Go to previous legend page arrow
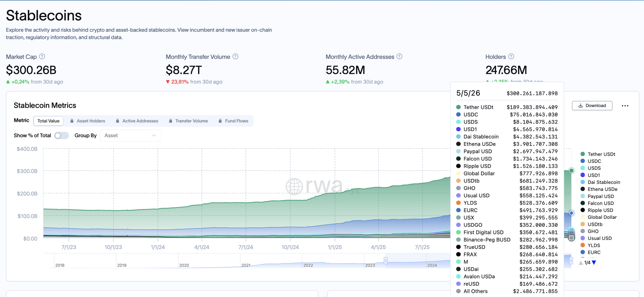The height and width of the screenshot is (297, 644). pos(581,263)
